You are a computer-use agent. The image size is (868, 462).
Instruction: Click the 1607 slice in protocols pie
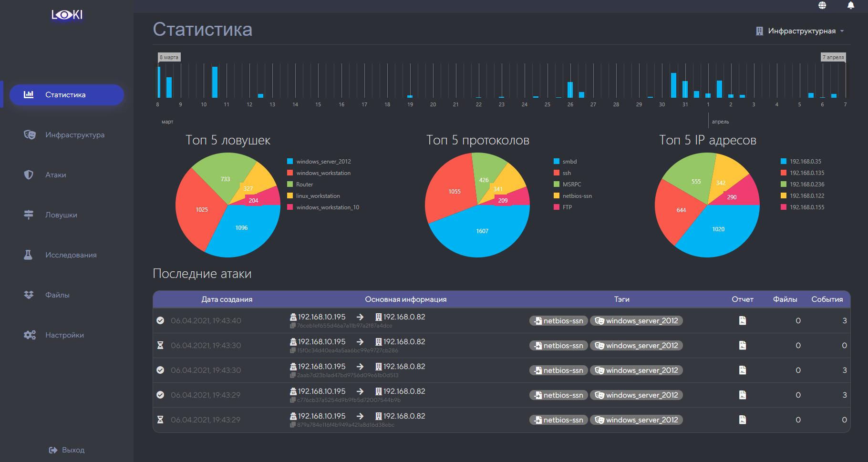482,231
